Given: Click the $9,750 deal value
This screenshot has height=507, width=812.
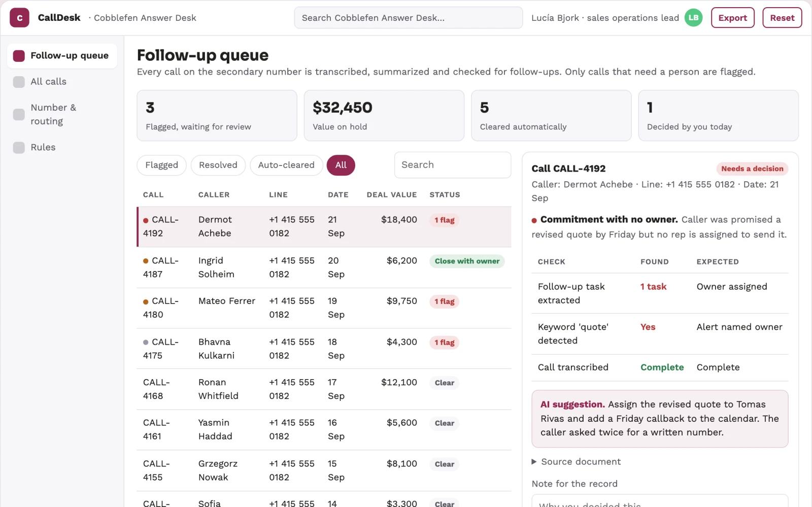Looking at the screenshot, I should tap(402, 301).
